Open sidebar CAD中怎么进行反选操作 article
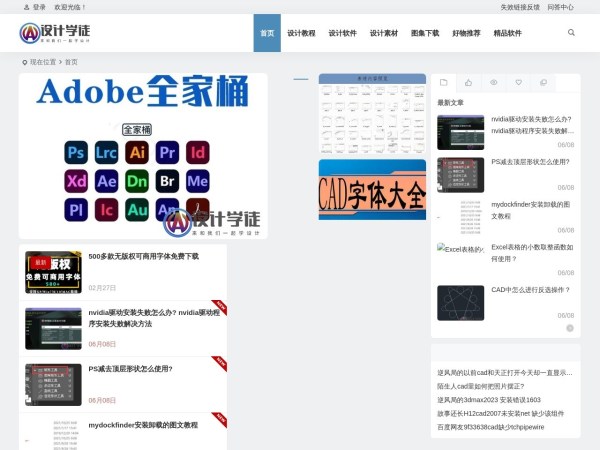600x450 pixels. (x=531, y=290)
